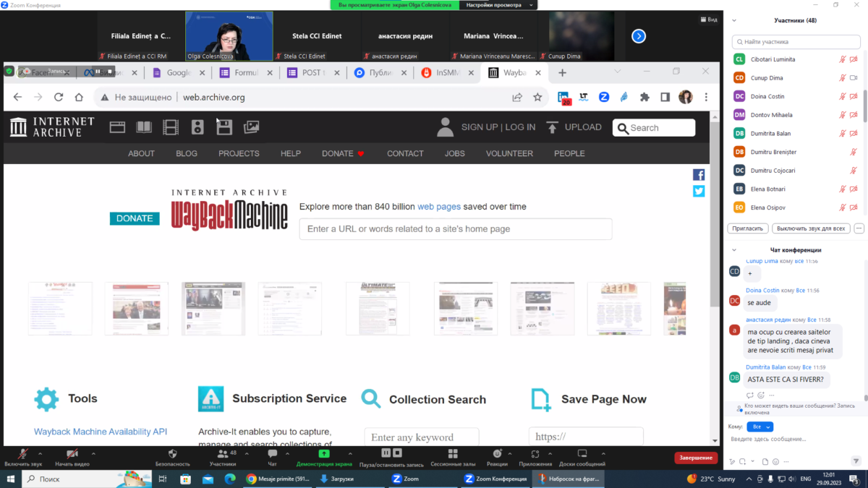868x488 pixels.
Task: Collapse the Чат конференции panel chevron
Action: click(735, 250)
